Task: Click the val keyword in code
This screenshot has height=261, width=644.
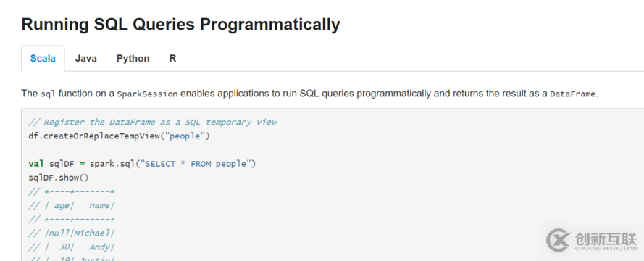Action: 37,164
